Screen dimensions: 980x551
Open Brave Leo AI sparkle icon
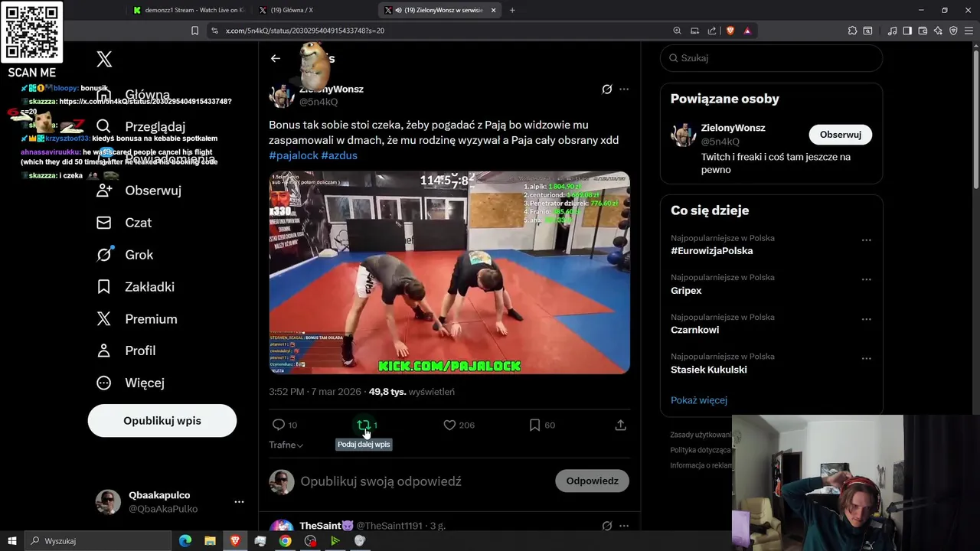tap(938, 31)
